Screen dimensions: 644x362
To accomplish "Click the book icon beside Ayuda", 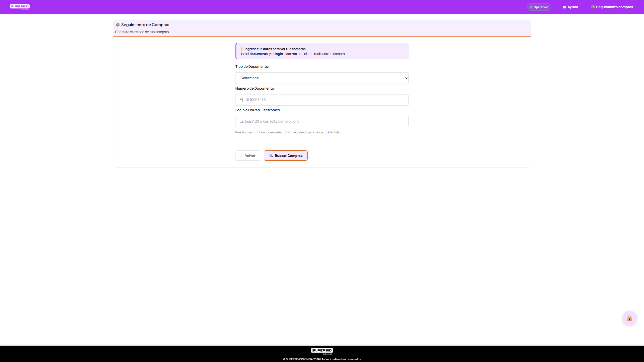I will [565, 7].
